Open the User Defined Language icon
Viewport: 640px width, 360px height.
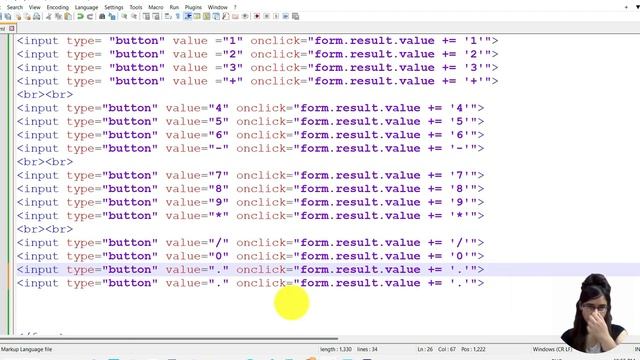click(x=197, y=16)
